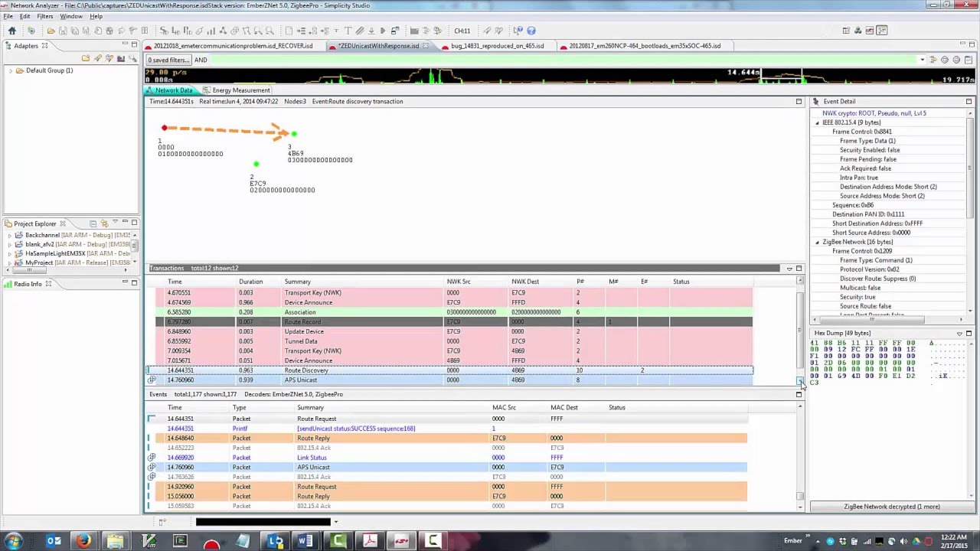This screenshot has height=551, width=980.
Task: Go to the Home toolbar icon
Action: [x=11, y=31]
